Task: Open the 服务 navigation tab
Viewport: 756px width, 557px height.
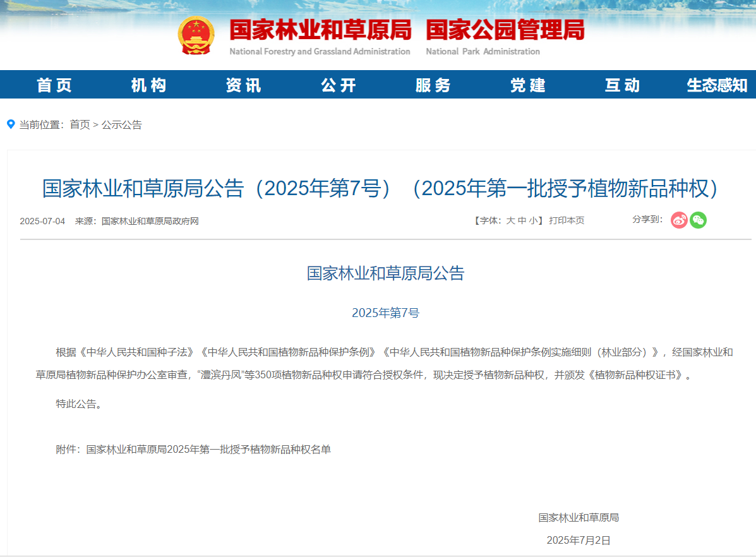Action: pos(433,85)
